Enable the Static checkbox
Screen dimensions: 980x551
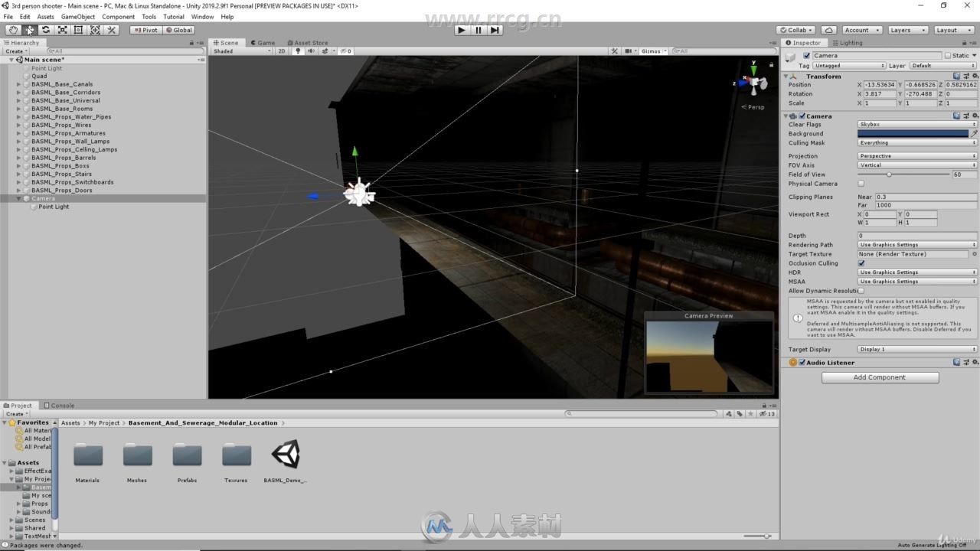pyautogui.click(x=948, y=55)
